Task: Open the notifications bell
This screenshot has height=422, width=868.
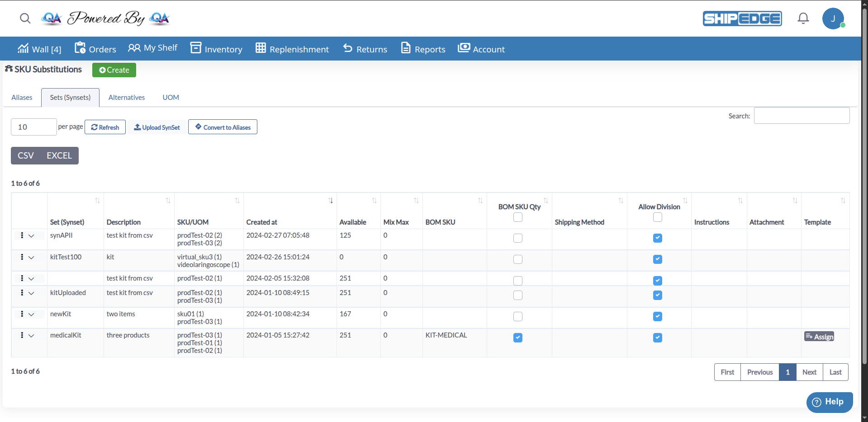Action: 803,18
